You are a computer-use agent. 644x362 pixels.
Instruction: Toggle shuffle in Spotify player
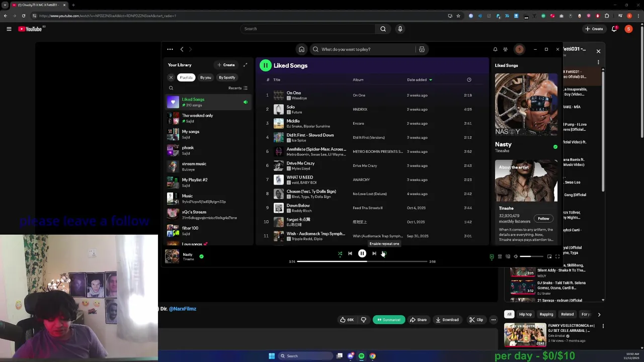pos(340,253)
